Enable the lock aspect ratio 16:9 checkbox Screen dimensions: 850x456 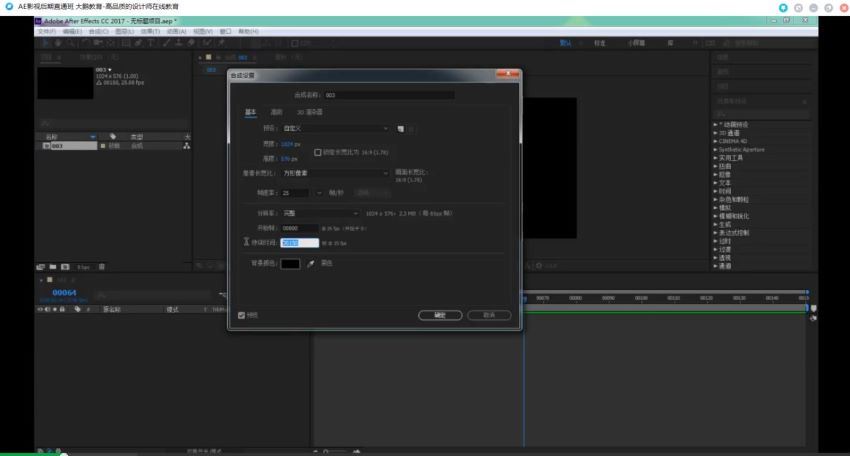[318, 152]
